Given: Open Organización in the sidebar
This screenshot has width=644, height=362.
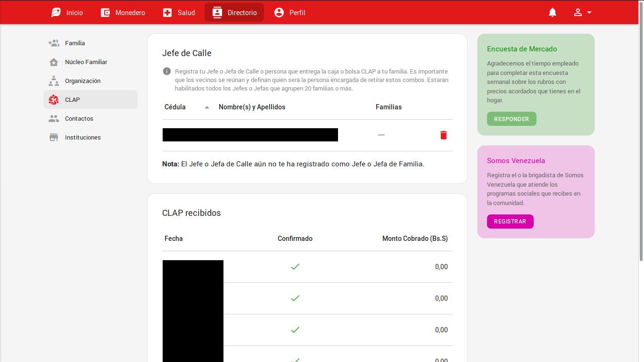Looking at the screenshot, I should pyautogui.click(x=83, y=81).
